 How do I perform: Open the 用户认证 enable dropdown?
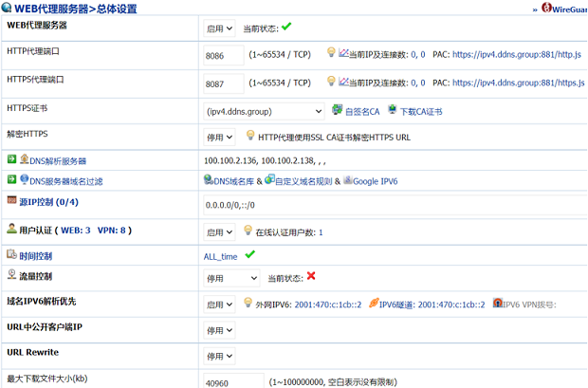coord(219,231)
